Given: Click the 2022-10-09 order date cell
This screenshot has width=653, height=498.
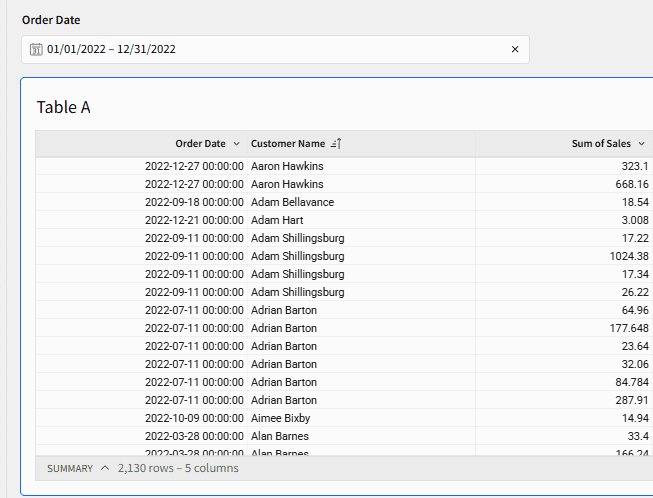Looking at the screenshot, I should point(194,418).
